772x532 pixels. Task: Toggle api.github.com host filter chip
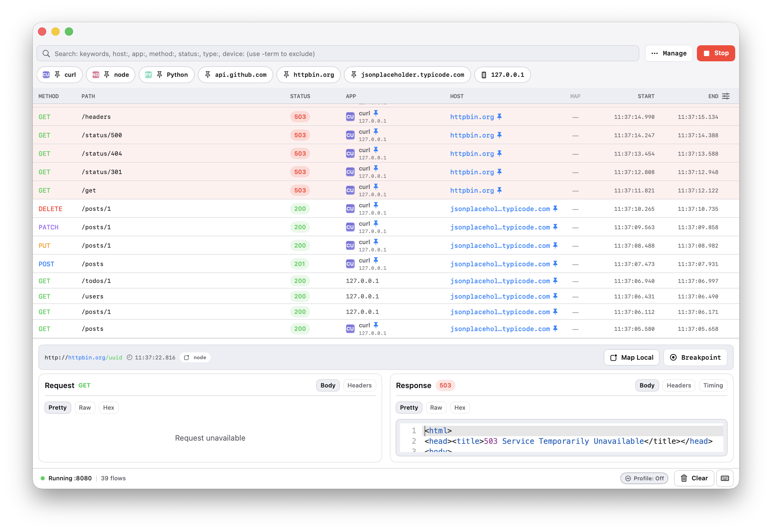pos(236,75)
